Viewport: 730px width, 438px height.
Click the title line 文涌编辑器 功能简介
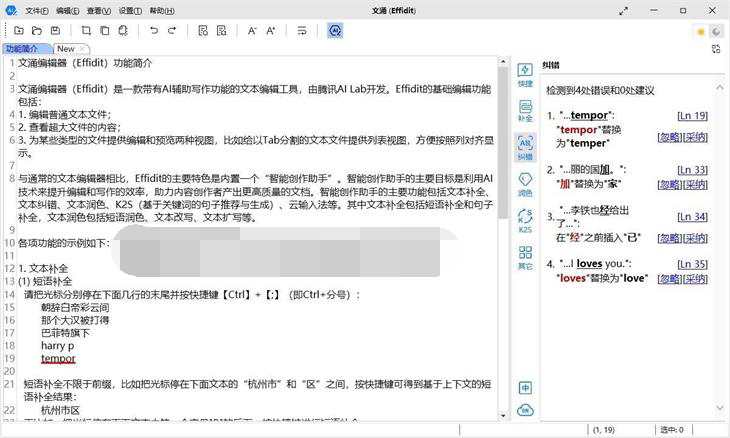pyautogui.click(x=85, y=63)
